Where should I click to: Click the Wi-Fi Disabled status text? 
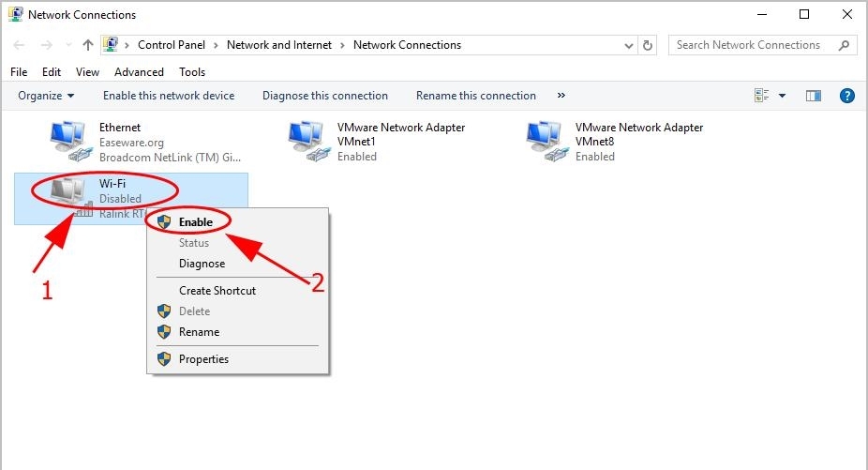120,199
